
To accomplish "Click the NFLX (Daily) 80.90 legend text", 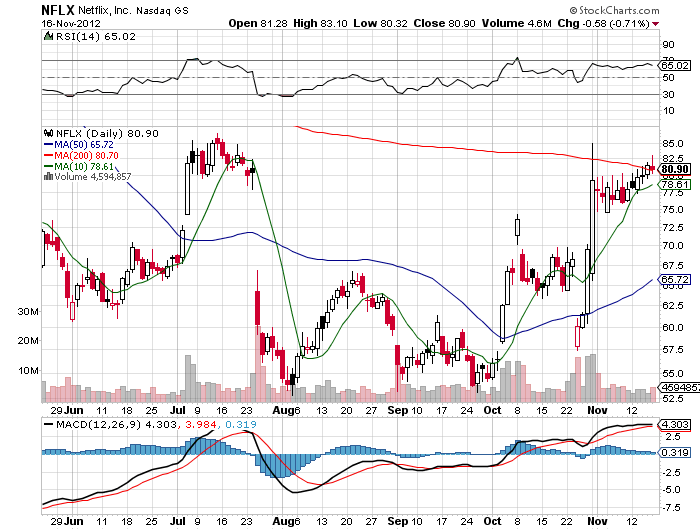I will 107,134.
